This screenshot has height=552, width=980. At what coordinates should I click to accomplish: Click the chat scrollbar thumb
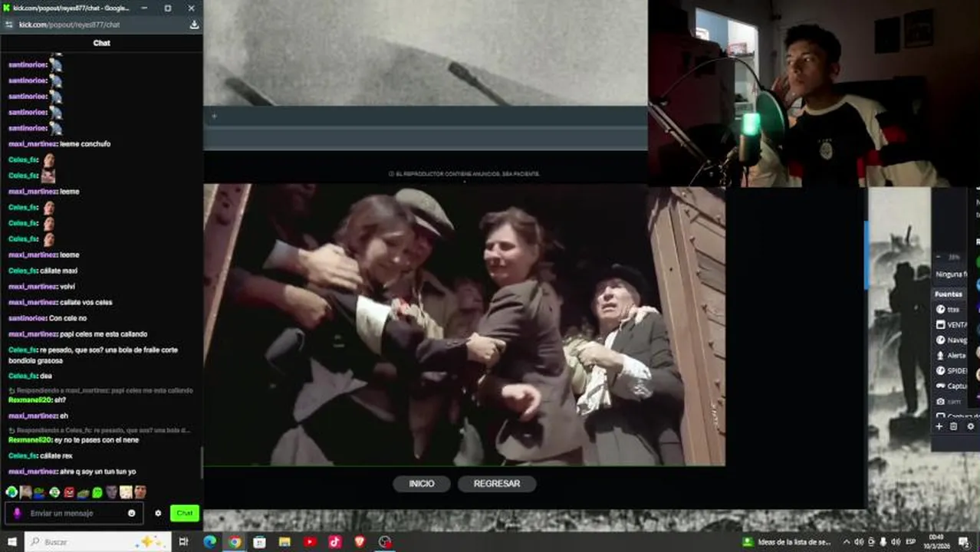(202, 462)
